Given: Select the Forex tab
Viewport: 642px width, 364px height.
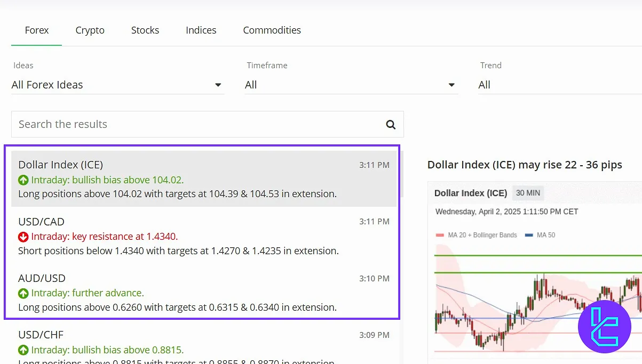Looking at the screenshot, I should (x=37, y=30).
